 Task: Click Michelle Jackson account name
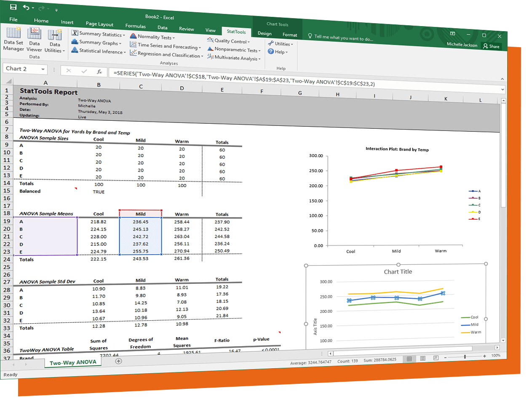point(462,45)
